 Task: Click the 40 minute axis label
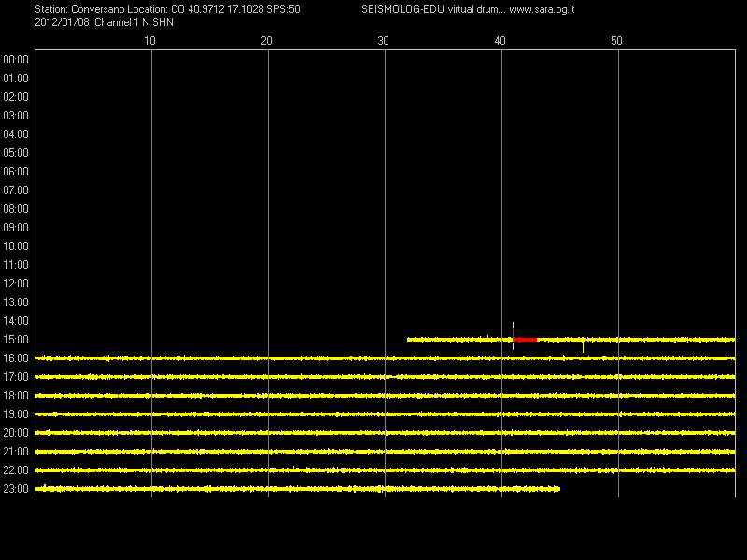[500, 41]
